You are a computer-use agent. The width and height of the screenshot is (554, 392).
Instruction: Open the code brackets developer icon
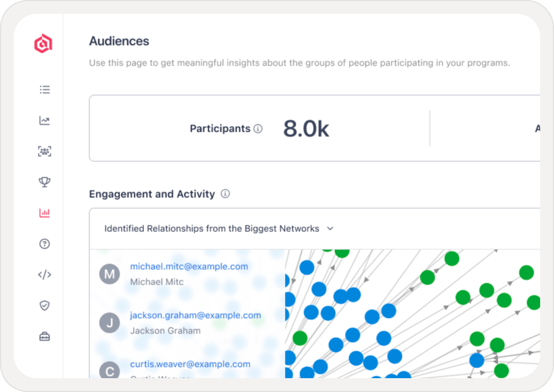pos(44,274)
